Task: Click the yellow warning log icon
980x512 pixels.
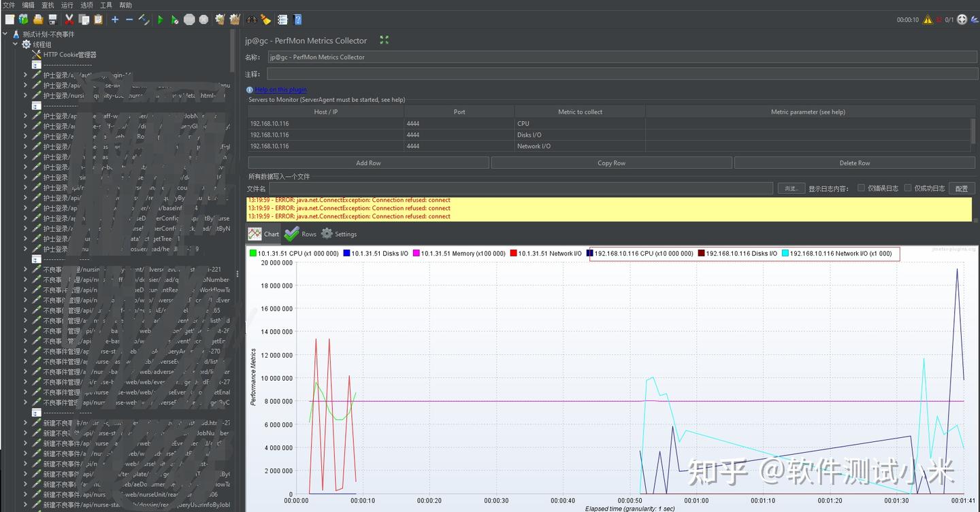Action: click(x=927, y=20)
